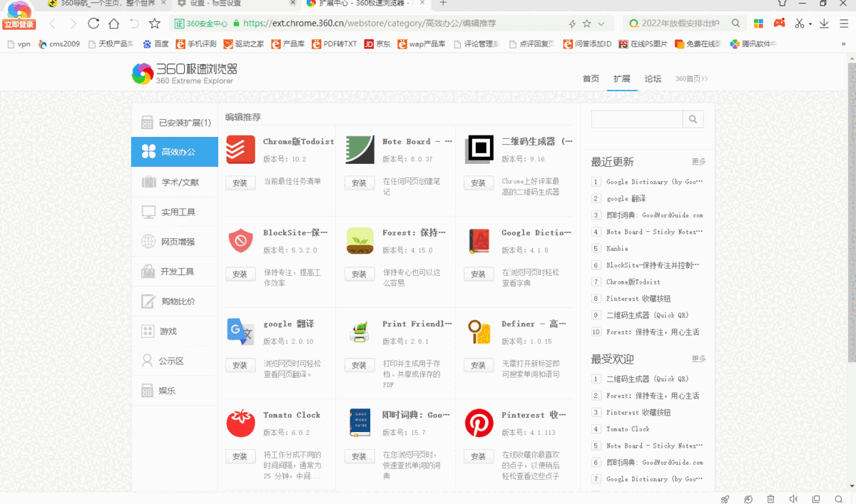Switch to the 论坛 tab
Viewport: 856px width, 504px height.
pyautogui.click(x=653, y=79)
